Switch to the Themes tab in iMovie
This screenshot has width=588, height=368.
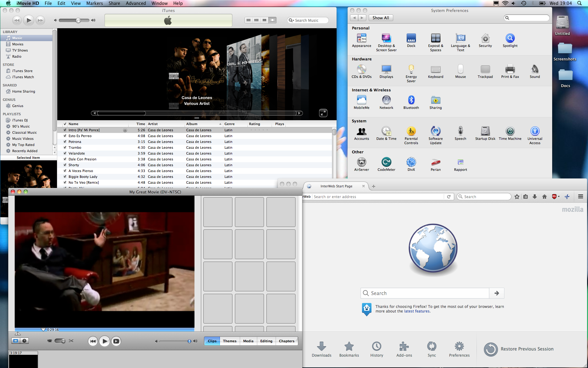pos(229,341)
